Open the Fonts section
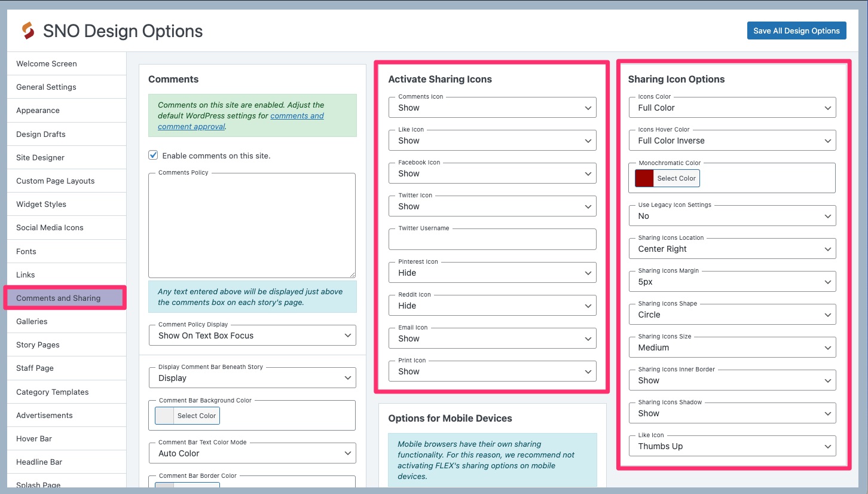This screenshot has width=868, height=494. tap(66, 251)
